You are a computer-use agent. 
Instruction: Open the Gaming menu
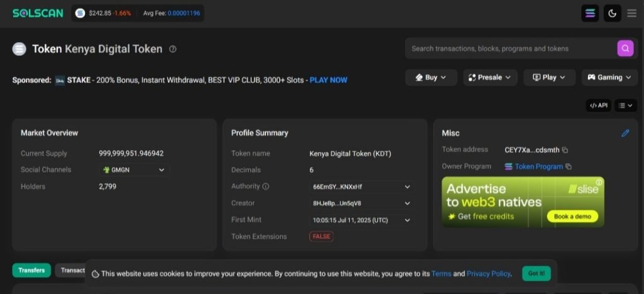click(609, 77)
